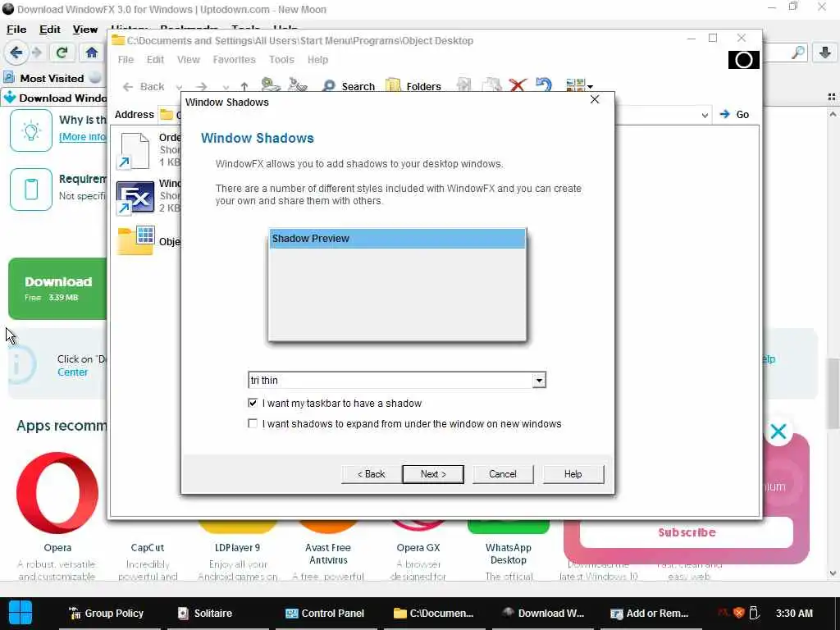840x630 pixels.
Task: Open File menu in the Explorer window
Action: click(x=126, y=59)
